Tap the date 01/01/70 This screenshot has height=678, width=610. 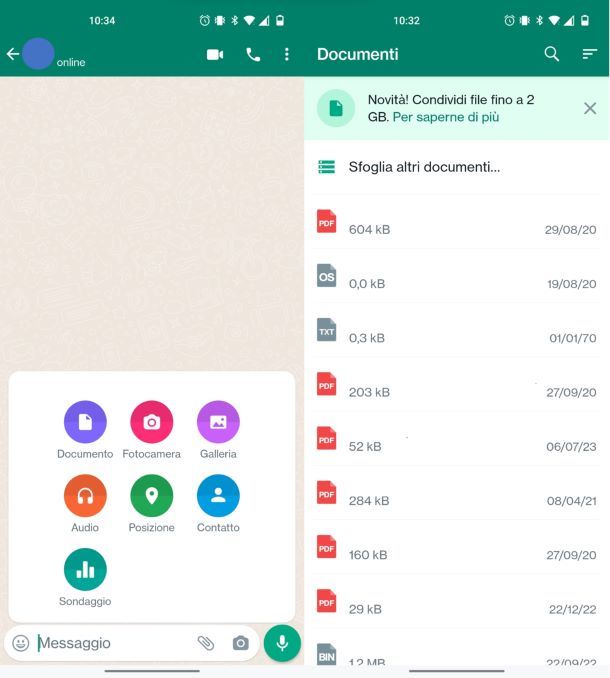click(573, 338)
